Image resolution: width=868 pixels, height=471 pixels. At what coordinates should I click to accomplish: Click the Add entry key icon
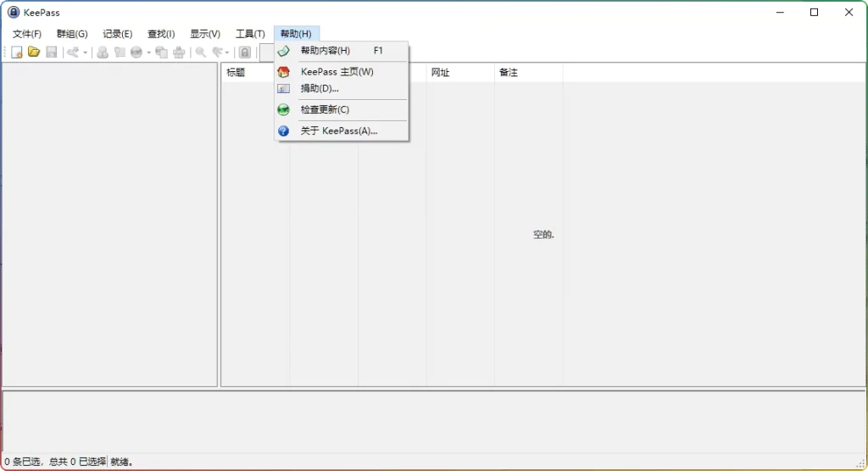pyautogui.click(x=73, y=52)
